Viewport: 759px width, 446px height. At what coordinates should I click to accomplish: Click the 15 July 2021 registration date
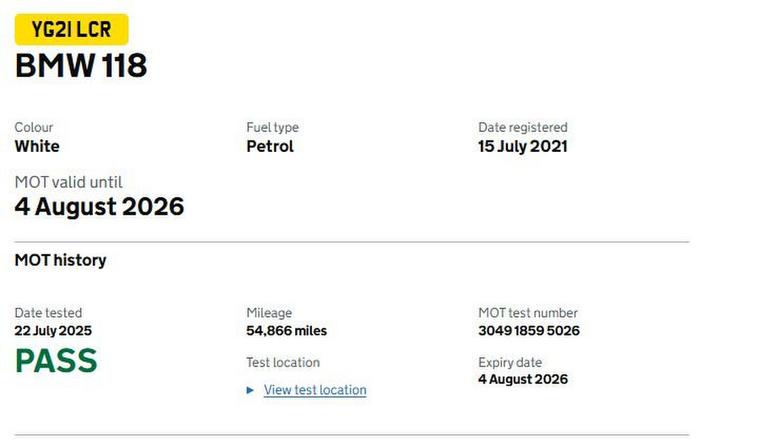click(x=522, y=146)
